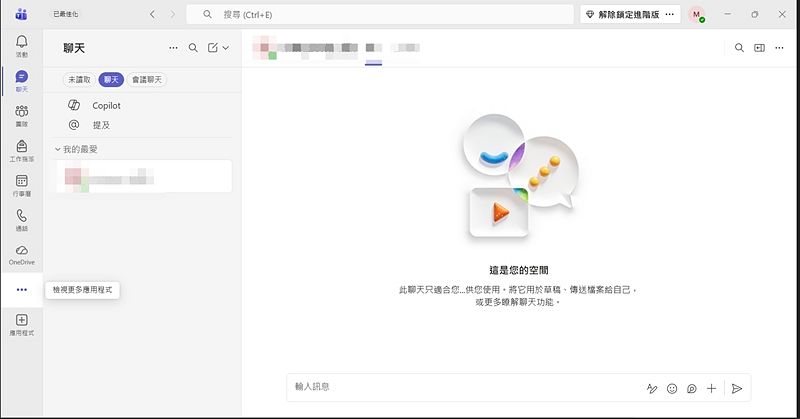Open OneDrive from the sidebar
Image resolution: width=800 pixels, height=419 pixels.
tap(21, 254)
